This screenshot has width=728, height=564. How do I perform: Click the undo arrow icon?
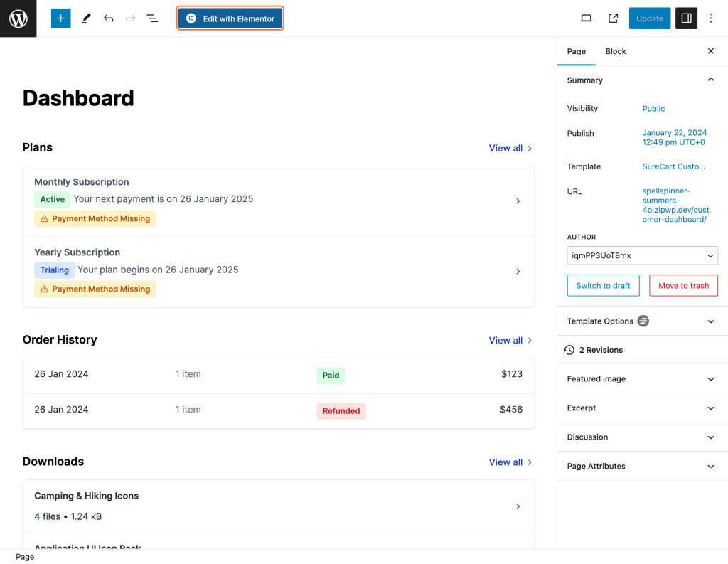click(108, 18)
